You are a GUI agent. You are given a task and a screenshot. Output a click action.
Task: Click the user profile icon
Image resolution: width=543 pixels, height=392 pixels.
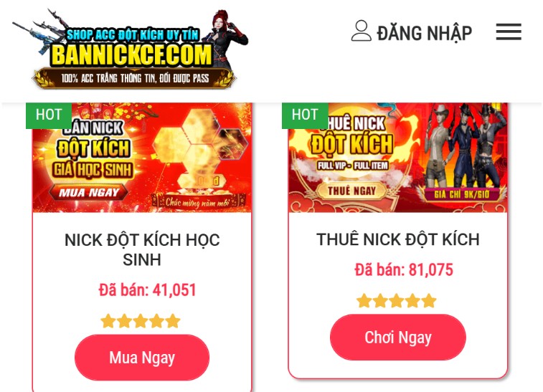pyautogui.click(x=362, y=31)
